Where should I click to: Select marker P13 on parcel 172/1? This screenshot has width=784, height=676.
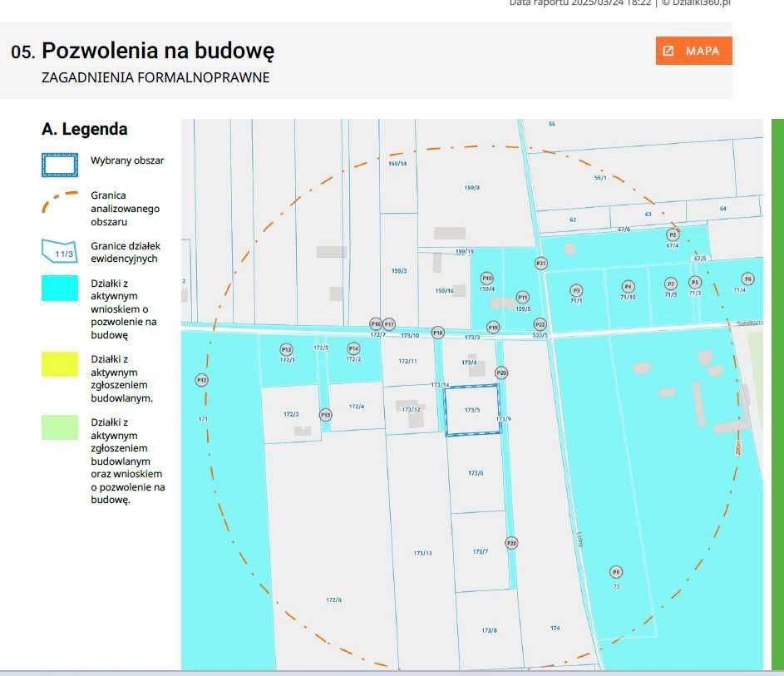[286, 349]
